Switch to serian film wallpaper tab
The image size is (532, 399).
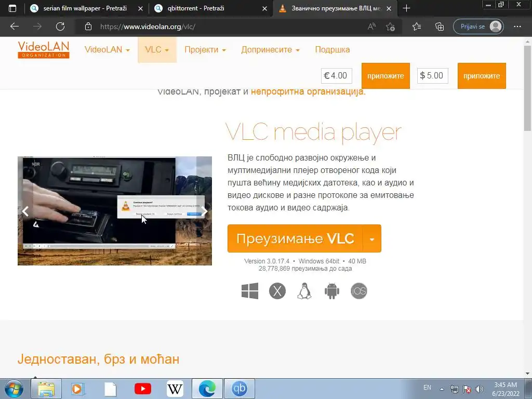pos(85,8)
